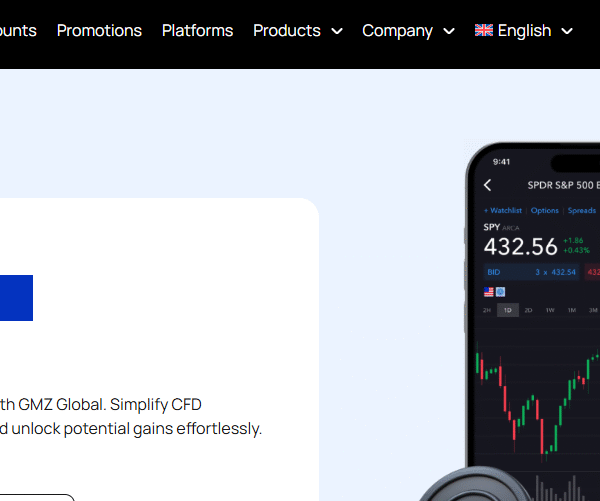Open the Options link on phone
Viewport: 600px width, 501px height.
545,211
